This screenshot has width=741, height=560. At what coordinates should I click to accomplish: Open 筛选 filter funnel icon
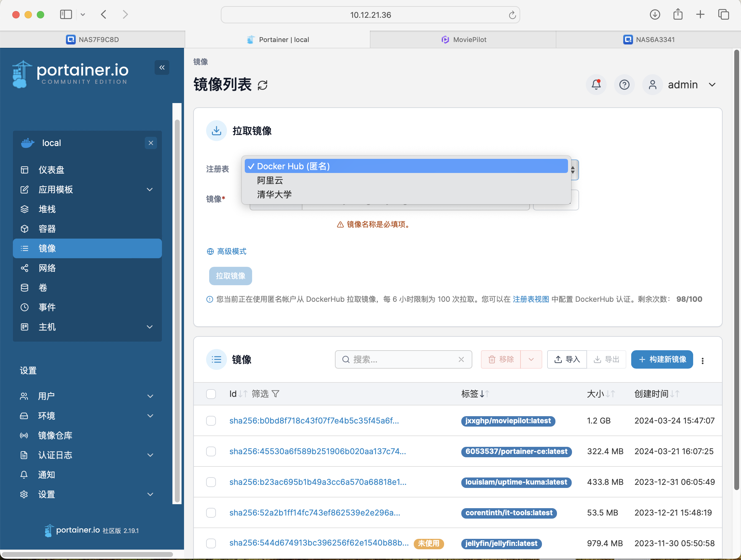[275, 394]
